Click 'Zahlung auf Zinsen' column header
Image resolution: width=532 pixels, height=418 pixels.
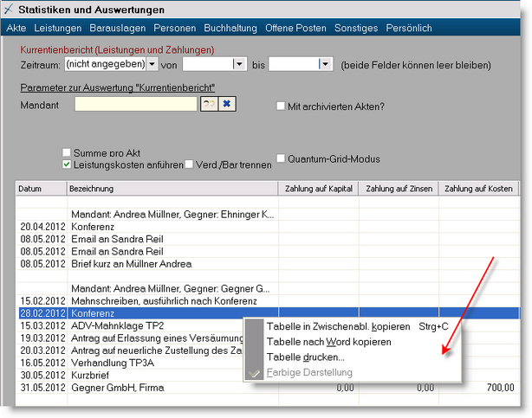pos(399,189)
